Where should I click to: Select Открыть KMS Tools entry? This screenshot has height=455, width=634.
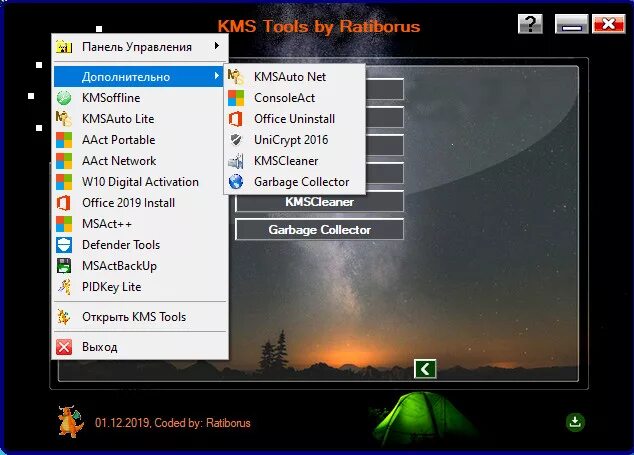coord(140,317)
